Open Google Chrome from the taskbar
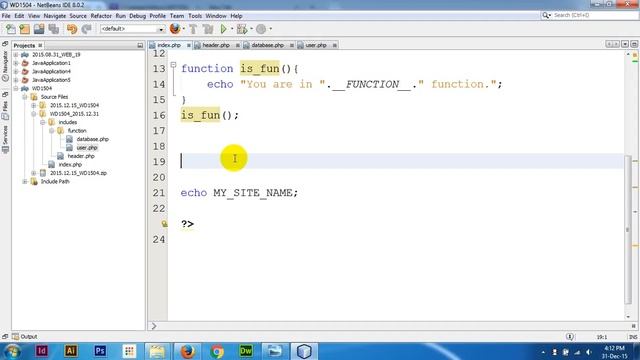Screen dimensions: 640x360 click(217, 351)
